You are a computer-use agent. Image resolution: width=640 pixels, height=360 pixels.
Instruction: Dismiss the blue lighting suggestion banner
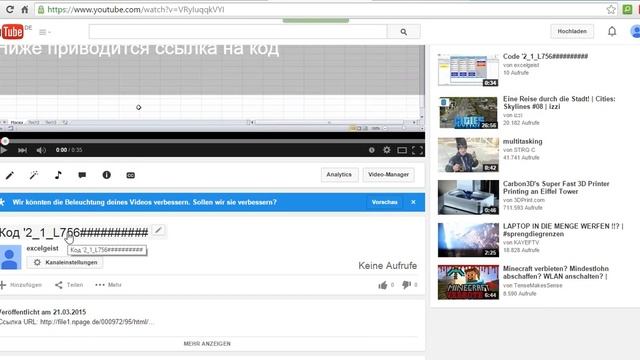click(413, 202)
